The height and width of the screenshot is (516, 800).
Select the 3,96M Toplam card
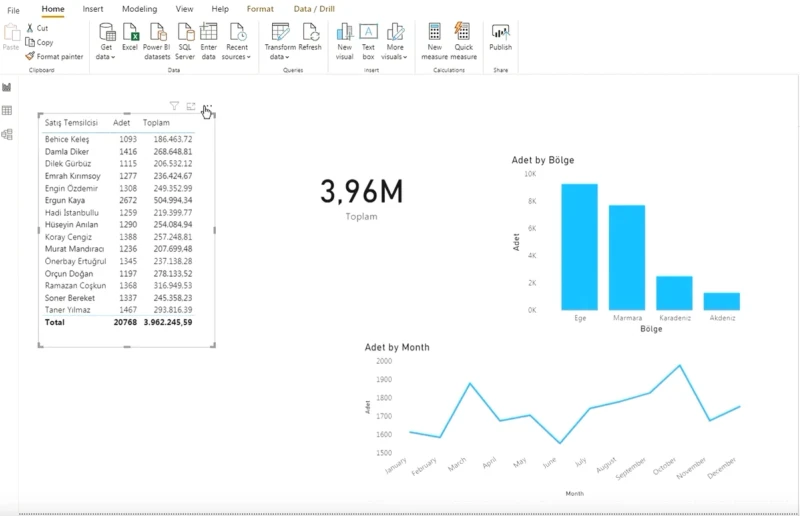tap(362, 199)
